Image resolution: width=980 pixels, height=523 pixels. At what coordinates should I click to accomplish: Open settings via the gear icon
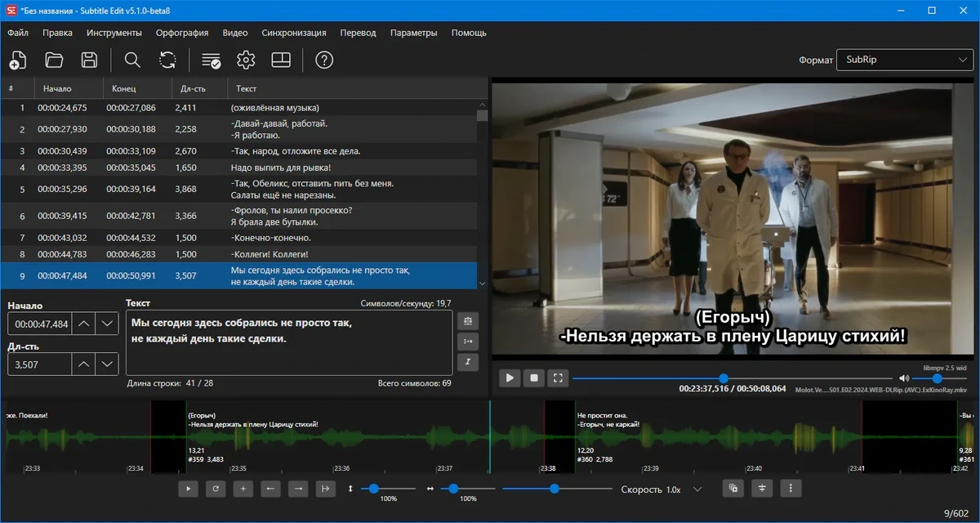tap(246, 60)
